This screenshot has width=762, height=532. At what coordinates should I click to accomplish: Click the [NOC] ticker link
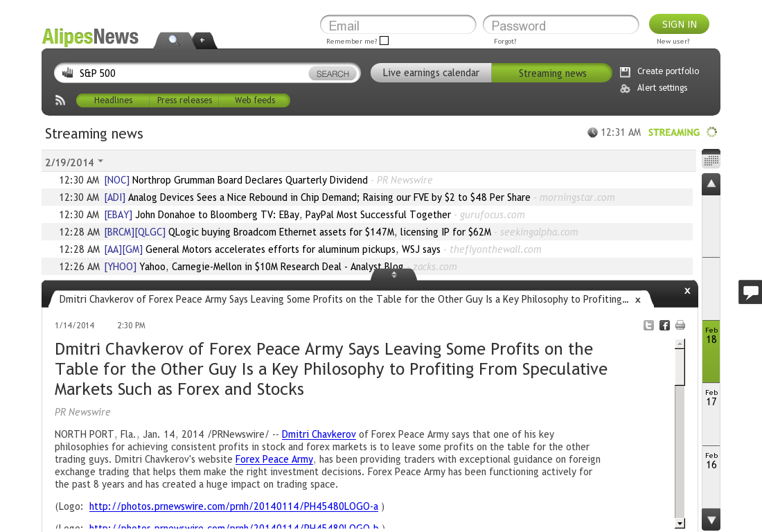(x=116, y=180)
